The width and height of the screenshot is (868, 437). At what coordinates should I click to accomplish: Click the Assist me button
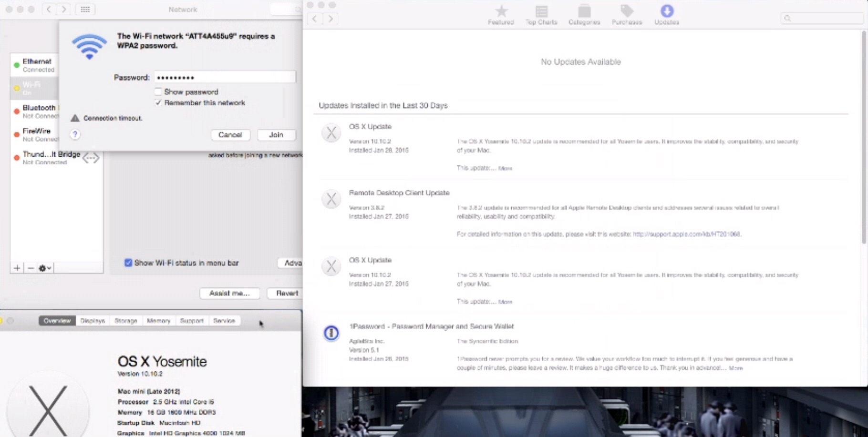pos(229,293)
